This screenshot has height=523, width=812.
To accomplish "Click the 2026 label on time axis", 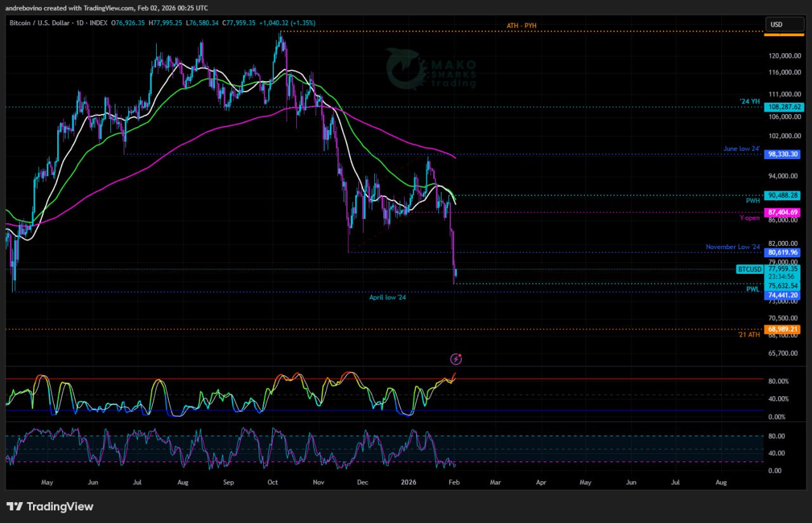I will pos(409,482).
